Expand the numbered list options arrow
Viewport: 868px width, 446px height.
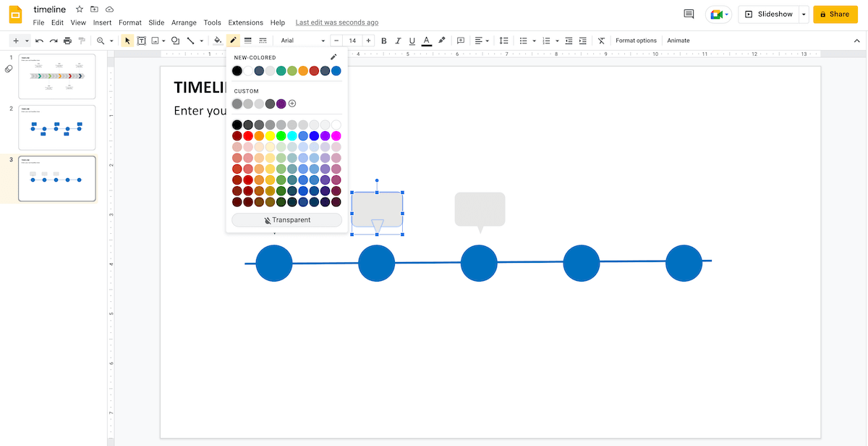557,41
